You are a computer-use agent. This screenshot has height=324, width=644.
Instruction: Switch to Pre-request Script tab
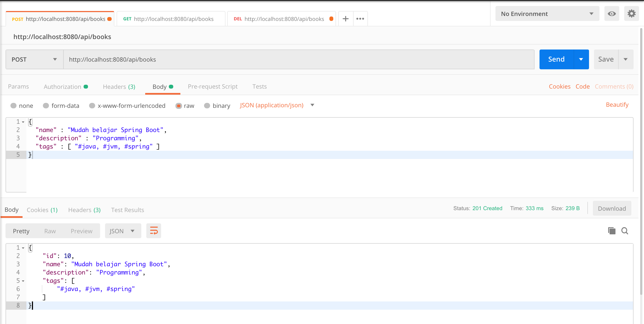213,87
